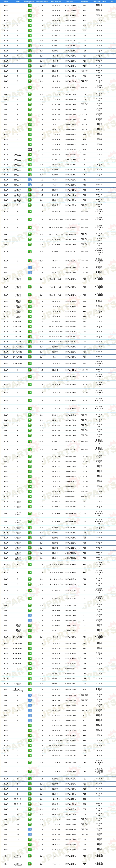
Task: Click the X3 (G01) model cell in the 12.2017 row
Action: (18, 799)
